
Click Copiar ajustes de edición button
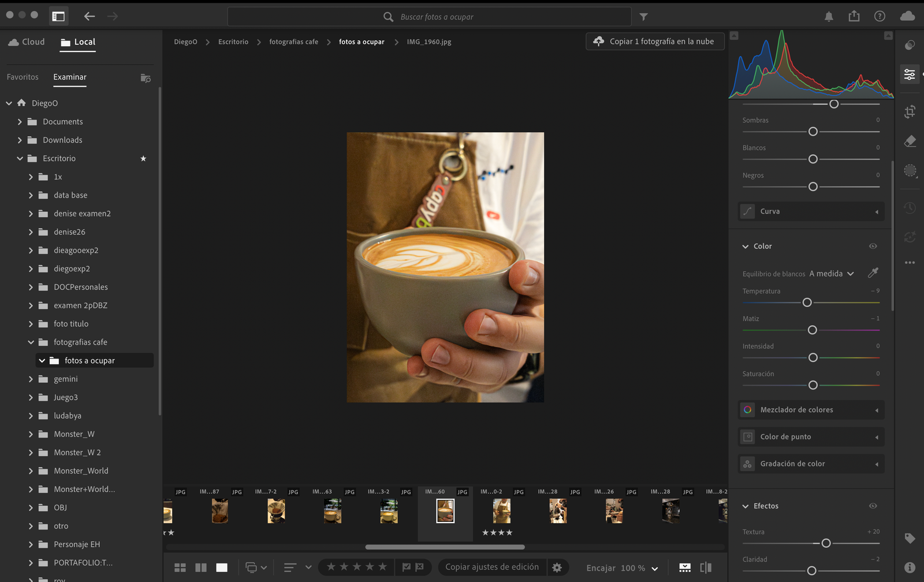pyautogui.click(x=491, y=567)
